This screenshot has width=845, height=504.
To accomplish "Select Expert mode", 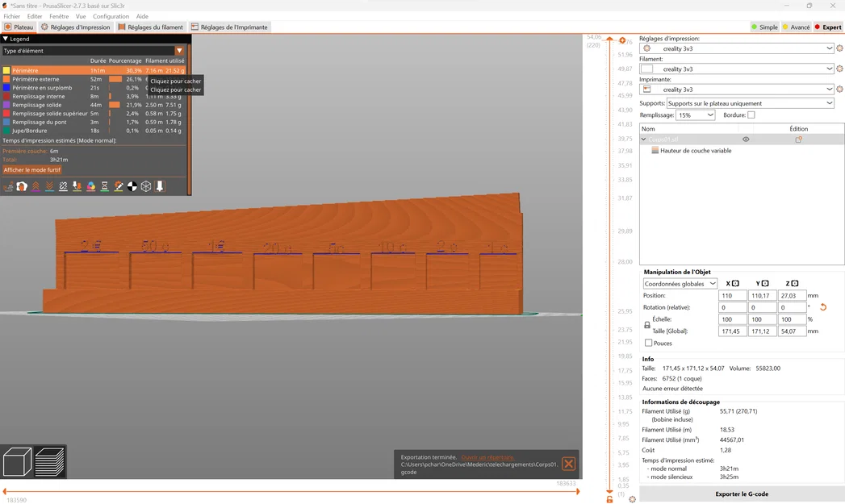I will (828, 27).
